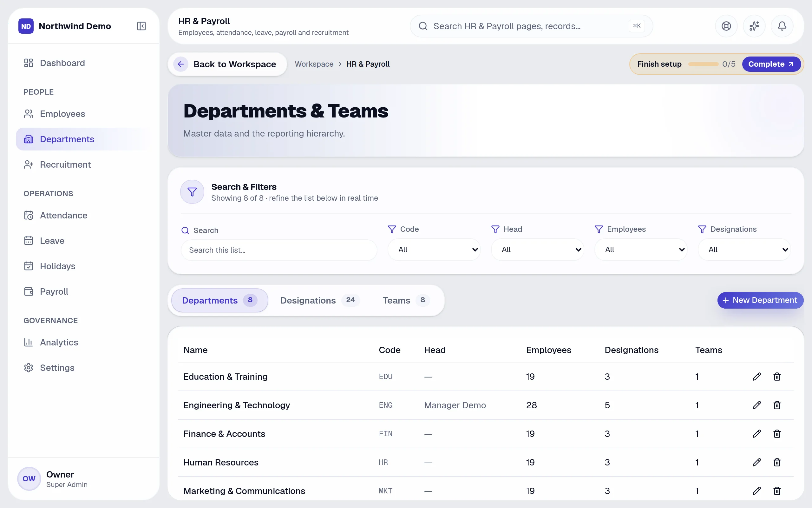Edit the Engineering & Technology row
This screenshot has height=508, width=812.
[756, 405]
